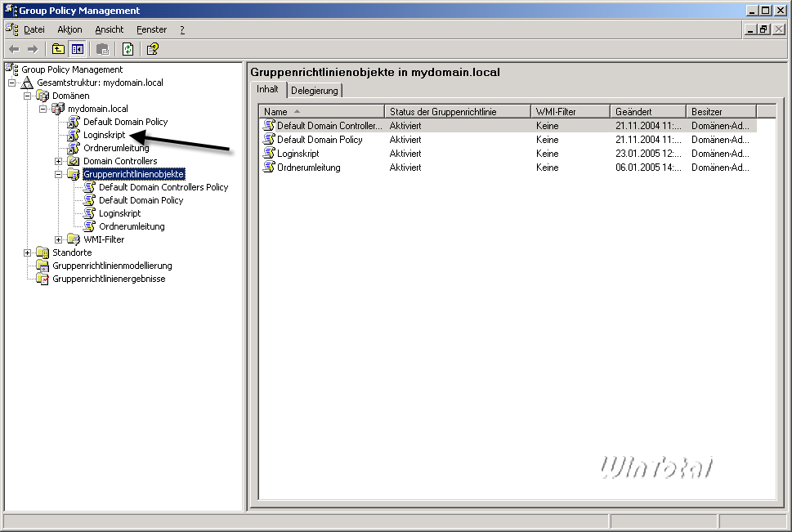Collapse the mydomain.local domain node
The height and width of the screenshot is (532, 792).
(43, 110)
